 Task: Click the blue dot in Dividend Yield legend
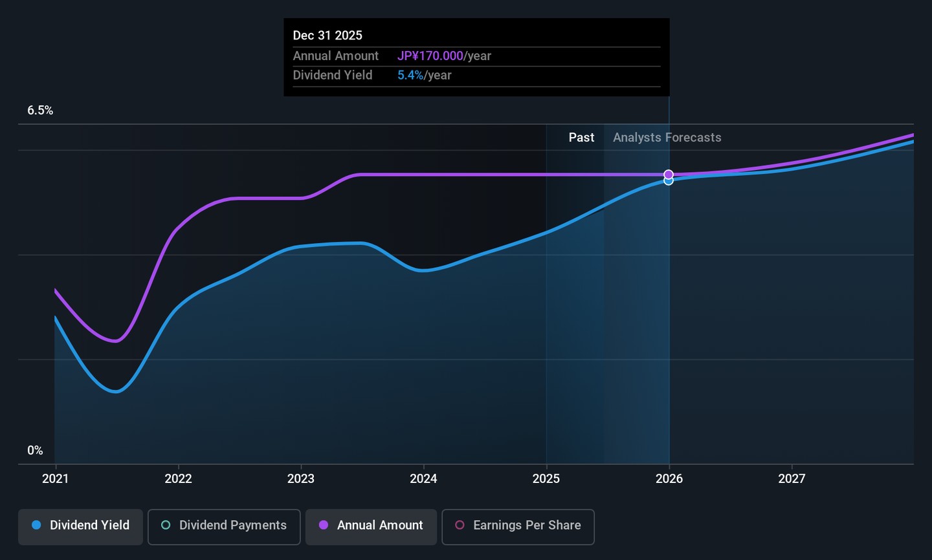tap(37, 525)
